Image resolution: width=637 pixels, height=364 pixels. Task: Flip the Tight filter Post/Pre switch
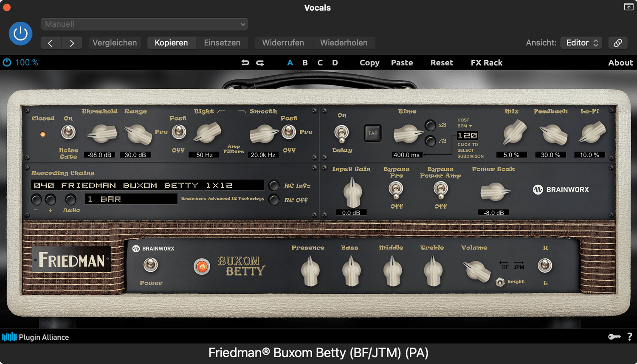[x=179, y=132]
